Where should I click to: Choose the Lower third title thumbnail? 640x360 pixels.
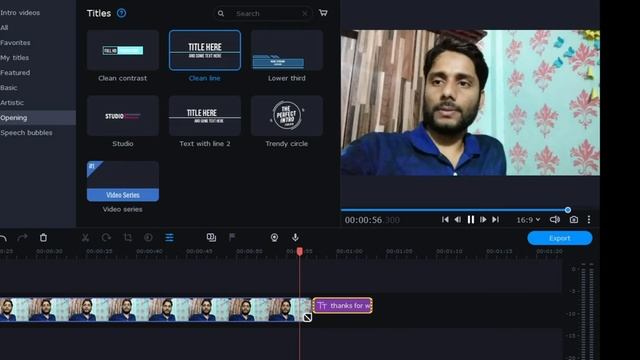point(287,50)
